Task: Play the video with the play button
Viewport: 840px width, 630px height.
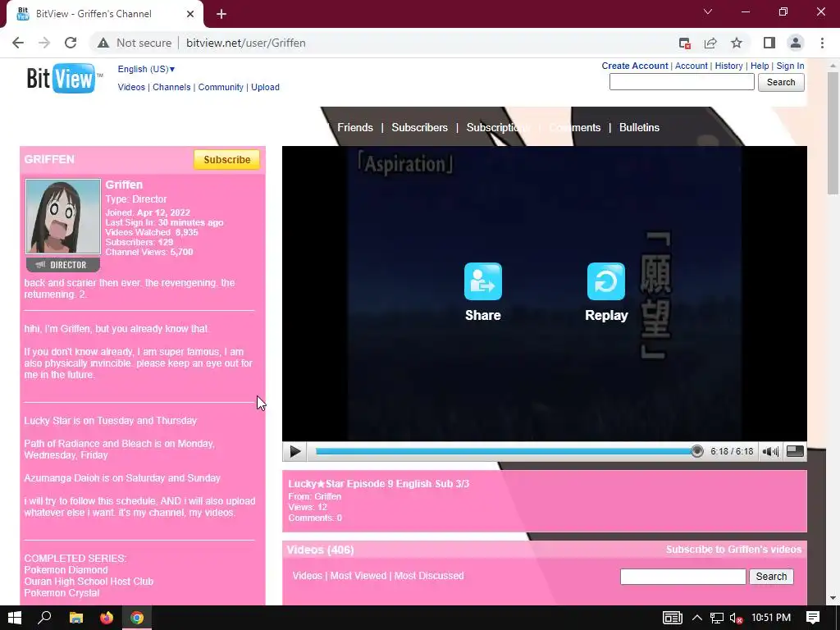Action: tap(294, 452)
